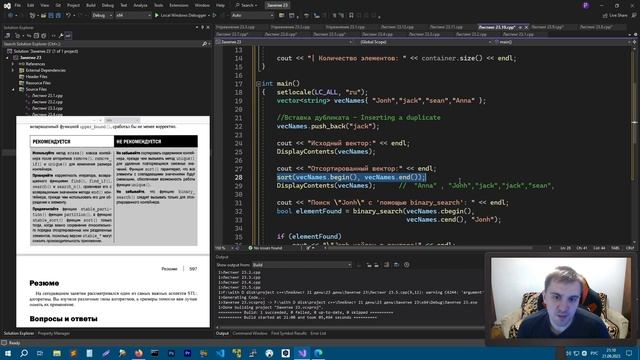Click No issues found status indicator
Image resolution: width=640 pixels, height=360 pixels.
(265, 248)
